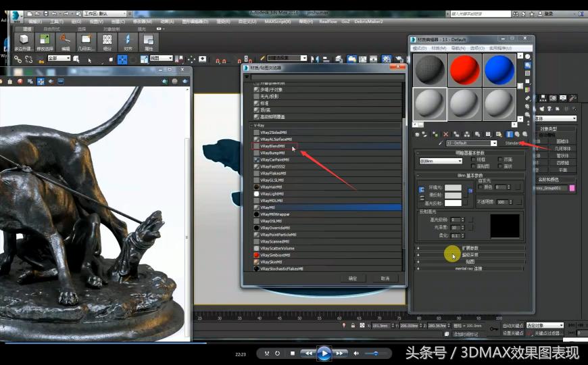Open 导航(N) menu in material editor
Viewport: 588px width, 365px height.
[458, 49]
